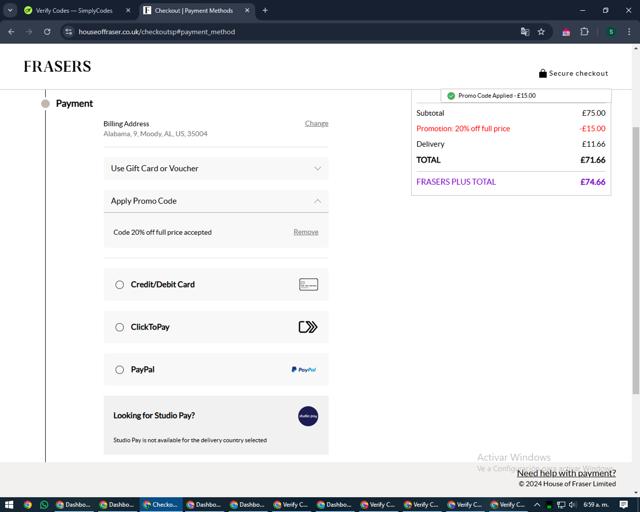Click the credit card icon
This screenshot has height=512, width=640.
pos(309,285)
